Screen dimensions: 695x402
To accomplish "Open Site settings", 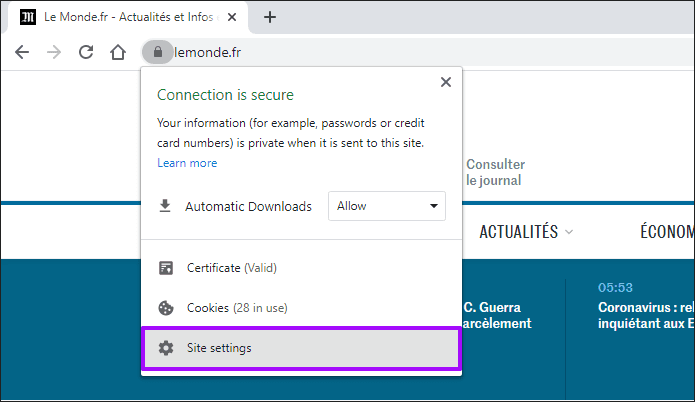I will pyautogui.click(x=301, y=348).
